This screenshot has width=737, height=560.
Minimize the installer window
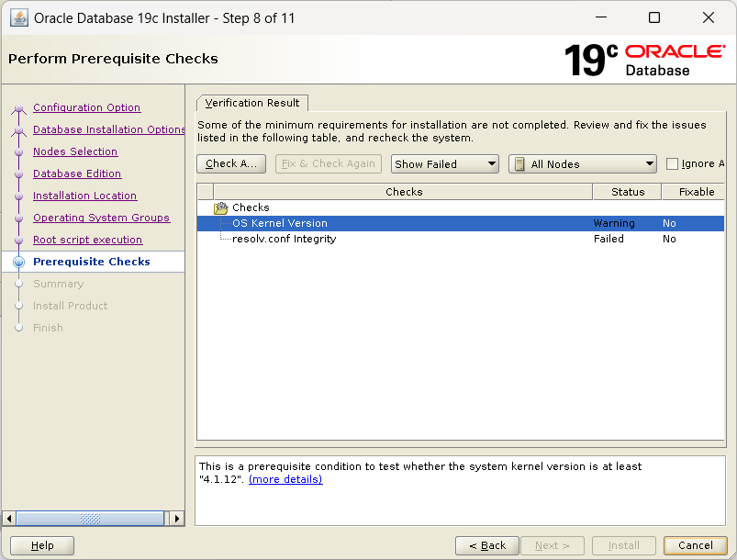click(601, 17)
